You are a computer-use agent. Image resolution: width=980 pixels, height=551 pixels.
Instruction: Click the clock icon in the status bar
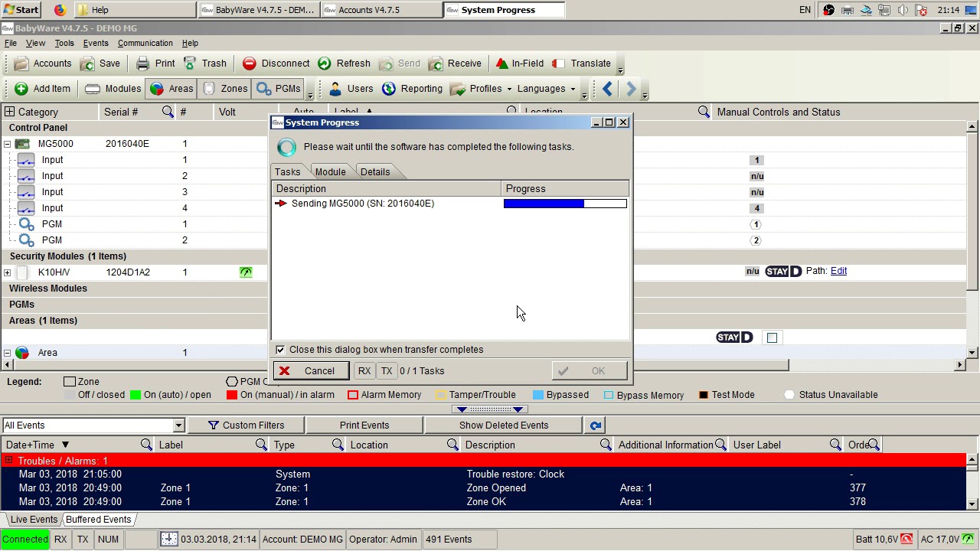click(x=168, y=540)
